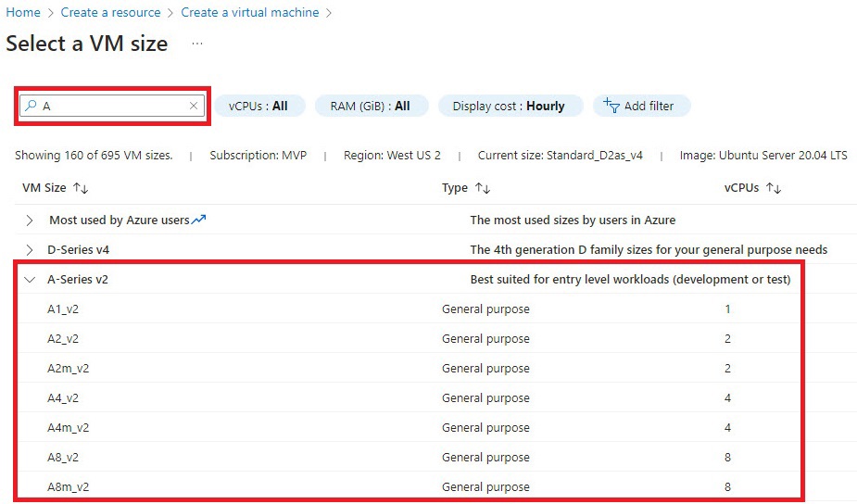The height and width of the screenshot is (504, 857).
Task: Click the VM Size column header
Action: [x=44, y=188]
